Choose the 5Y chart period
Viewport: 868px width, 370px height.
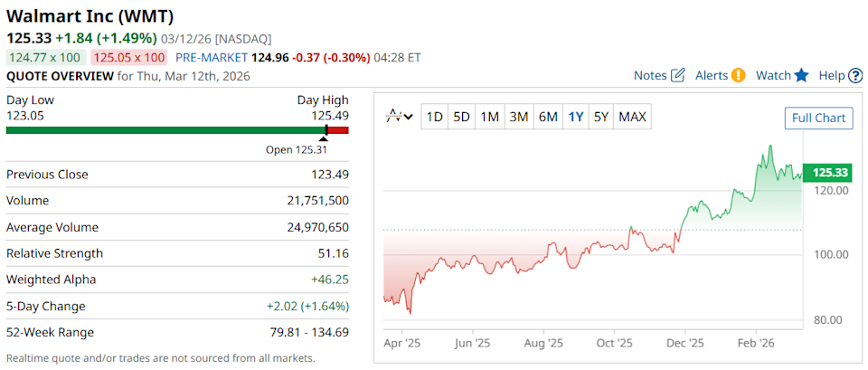[x=600, y=116]
